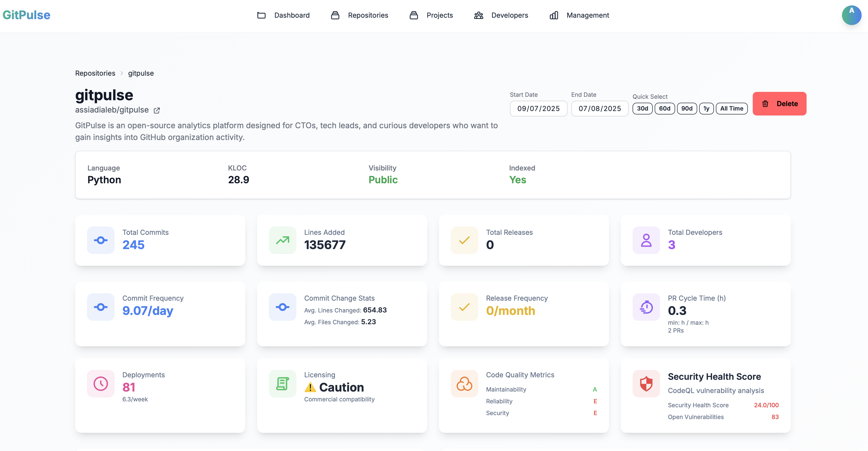Click the gitpulse breadcrumb entry

(141, 73)
